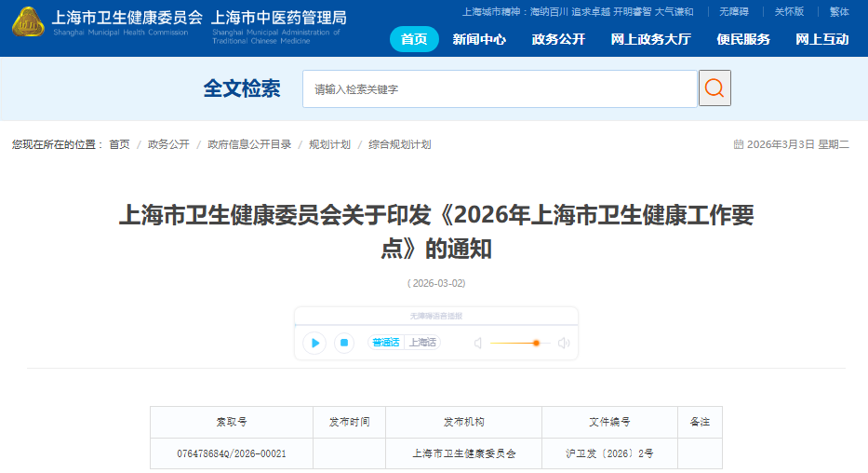Click the 文件编号 table header

click(609, 422)
